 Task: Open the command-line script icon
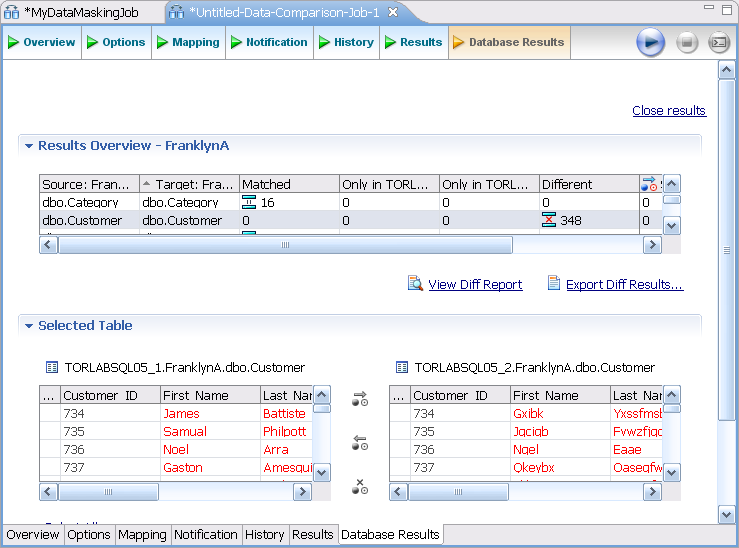[x=719, y=43]
